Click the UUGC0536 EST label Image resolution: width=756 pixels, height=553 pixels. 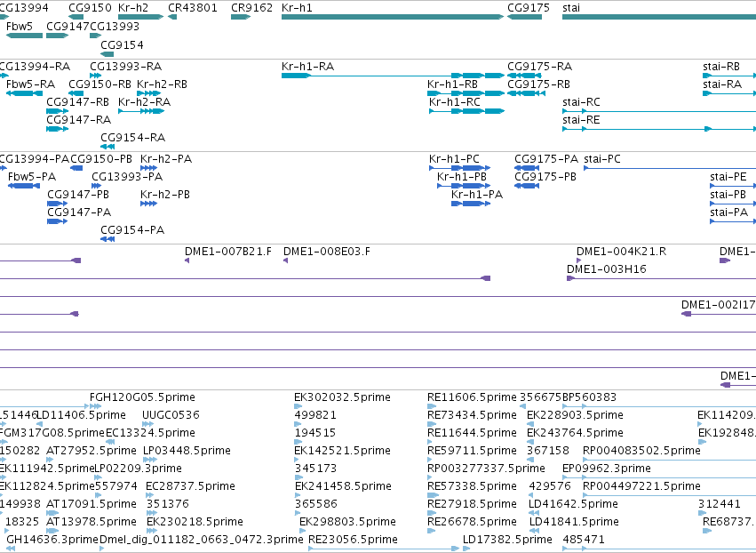click(x=171, y=415)
